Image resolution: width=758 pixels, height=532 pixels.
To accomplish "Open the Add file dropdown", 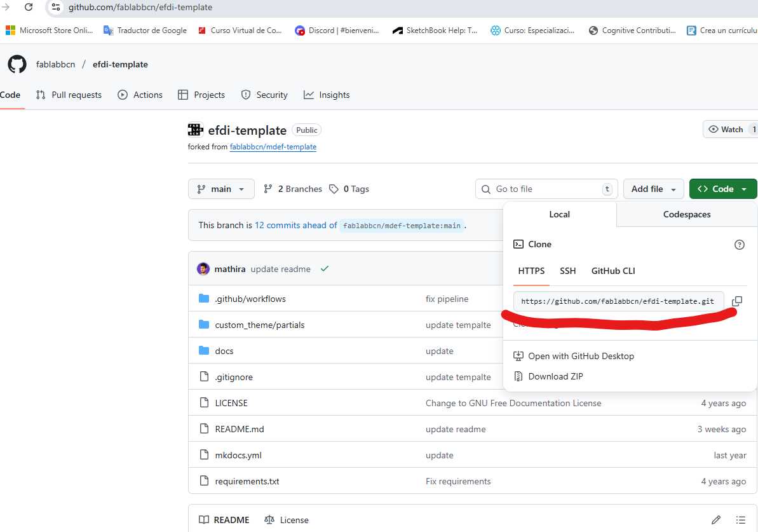I will [x=653, y=189].
